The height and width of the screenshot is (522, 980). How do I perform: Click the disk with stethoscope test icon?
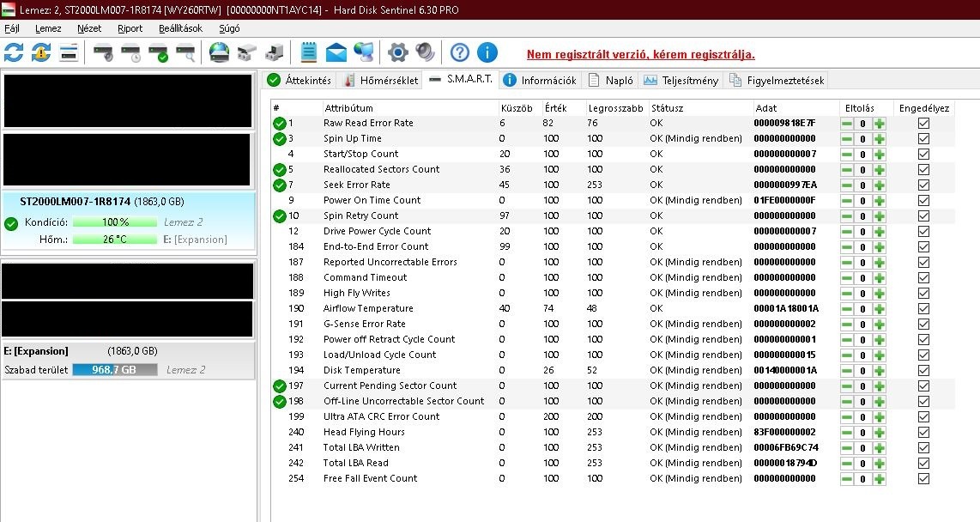click(x=103, y=52)
